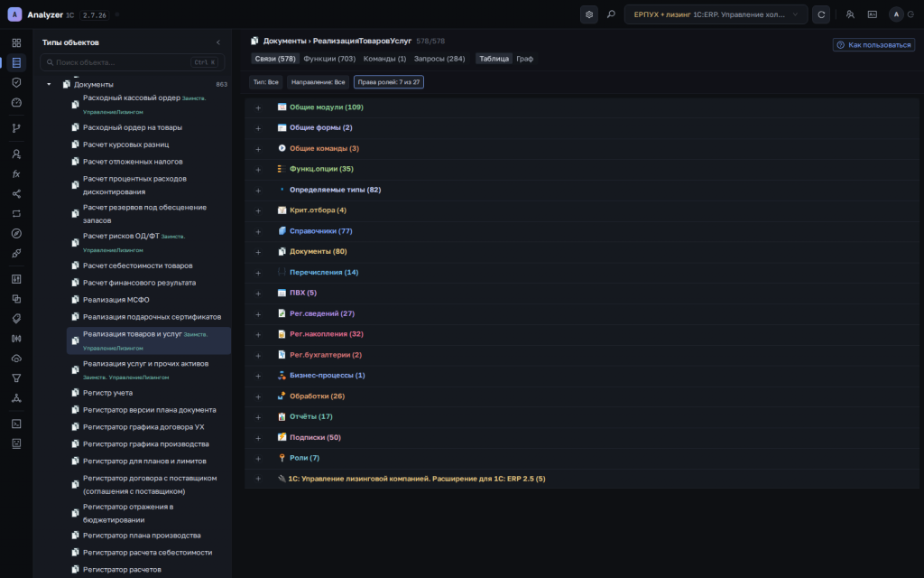Screen dimensions: 924x578
Task: Open the Связи (578) tab
Action: point(275,59)
